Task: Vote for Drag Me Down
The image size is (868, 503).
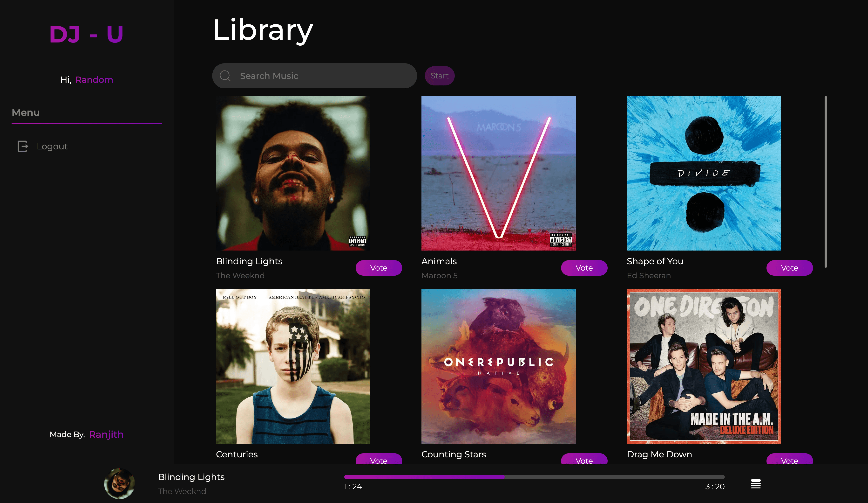Action: (789, 459)
